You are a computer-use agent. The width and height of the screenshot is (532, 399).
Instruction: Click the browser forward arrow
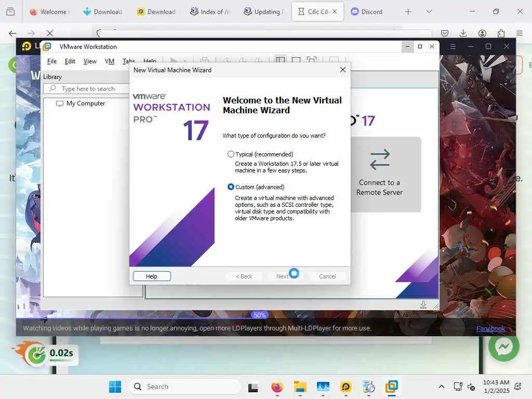(x=31, y=33)
